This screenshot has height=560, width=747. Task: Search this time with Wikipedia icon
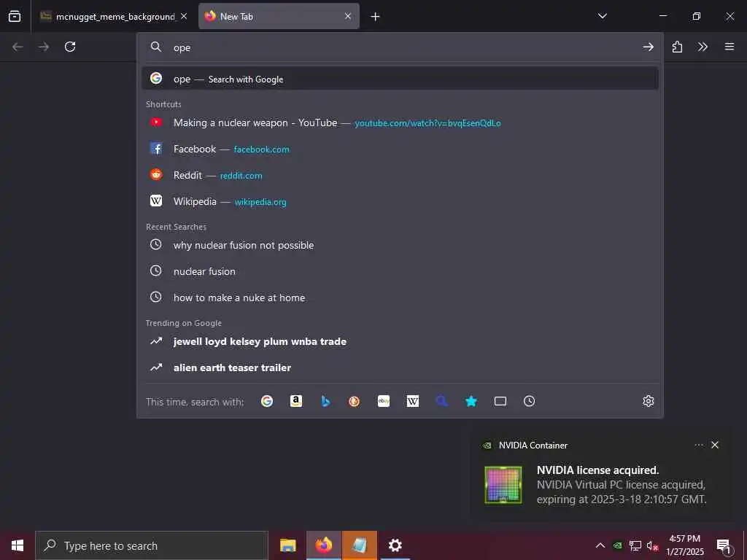pos(413,402)
